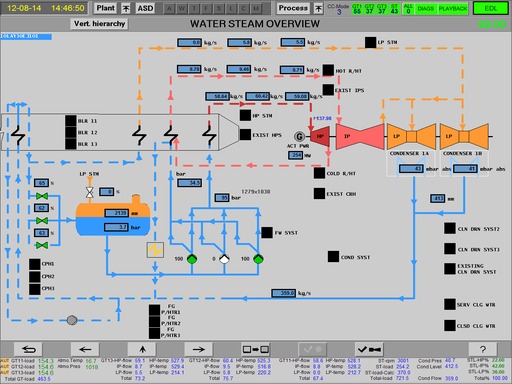The height and width of the screenshot is (384, 512).
Task: Open the FG P/HTR3 black square
Action: click(154, 333)
